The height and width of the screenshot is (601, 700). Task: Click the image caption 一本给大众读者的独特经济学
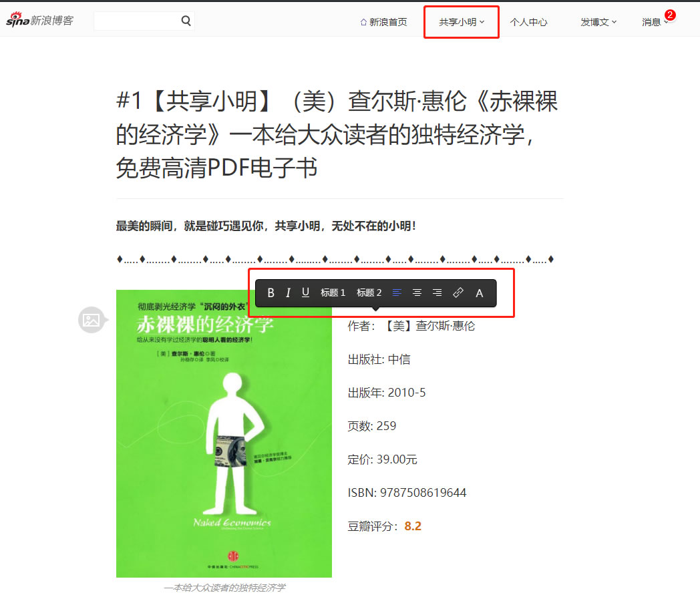224,588
